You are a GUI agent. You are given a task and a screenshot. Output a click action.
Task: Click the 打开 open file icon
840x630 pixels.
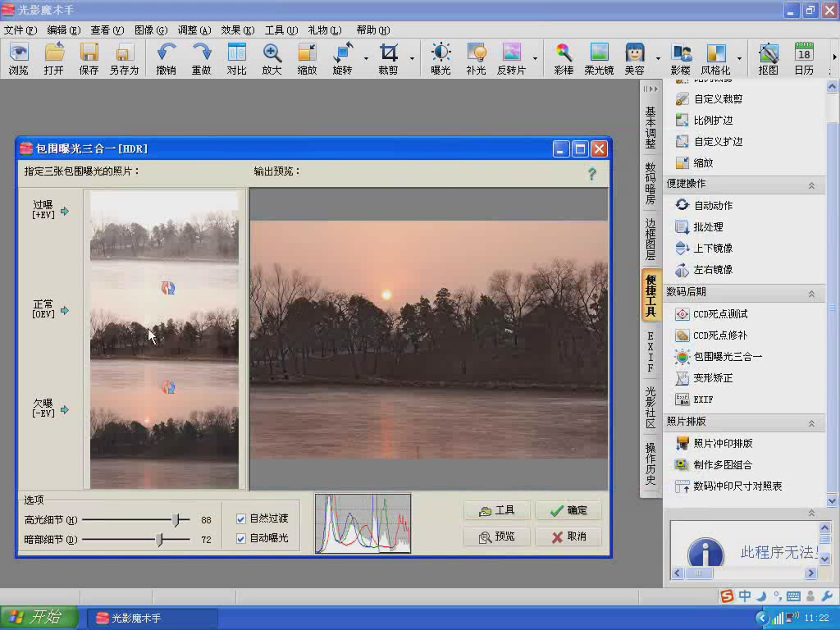54,58
